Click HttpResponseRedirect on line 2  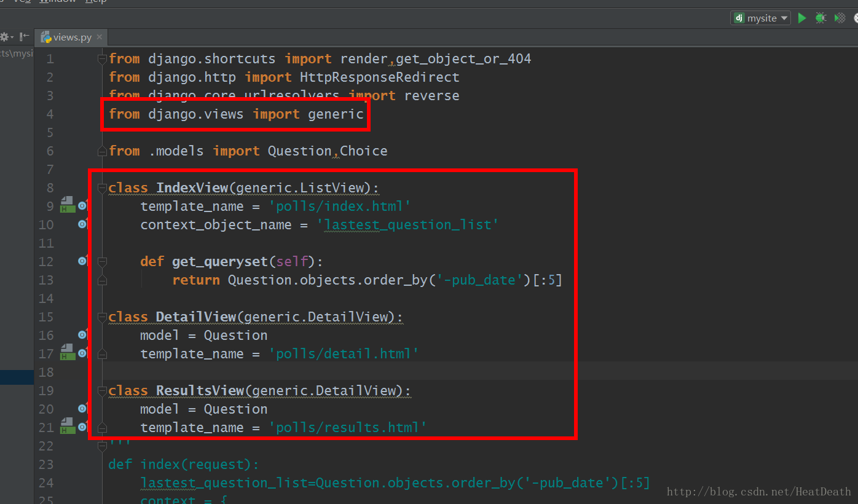tap(379, 77)
